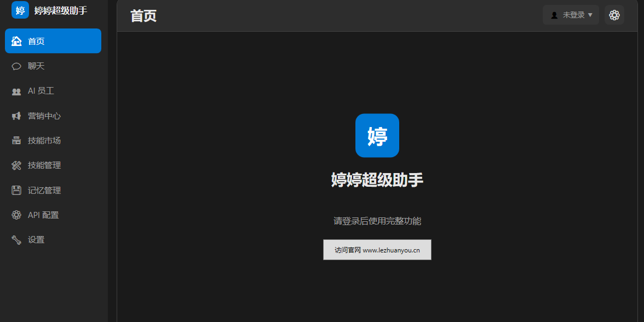Open the 聊天 menu item label

36,66
